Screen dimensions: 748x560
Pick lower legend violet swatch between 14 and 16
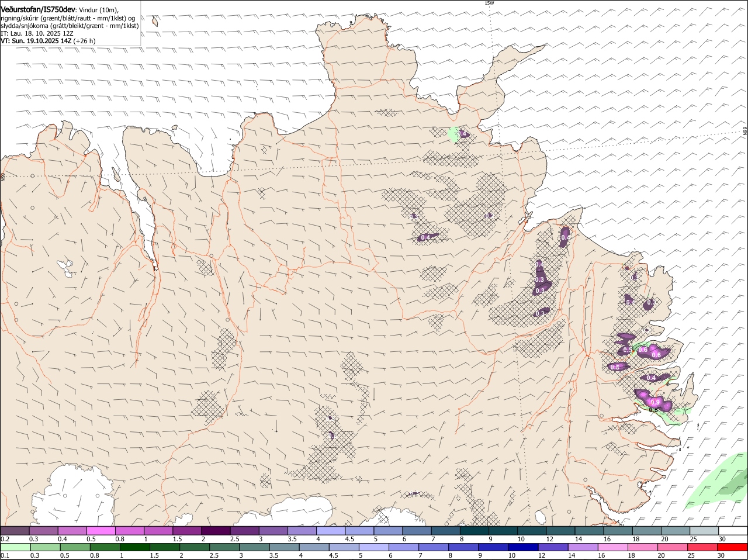point(583,547)
